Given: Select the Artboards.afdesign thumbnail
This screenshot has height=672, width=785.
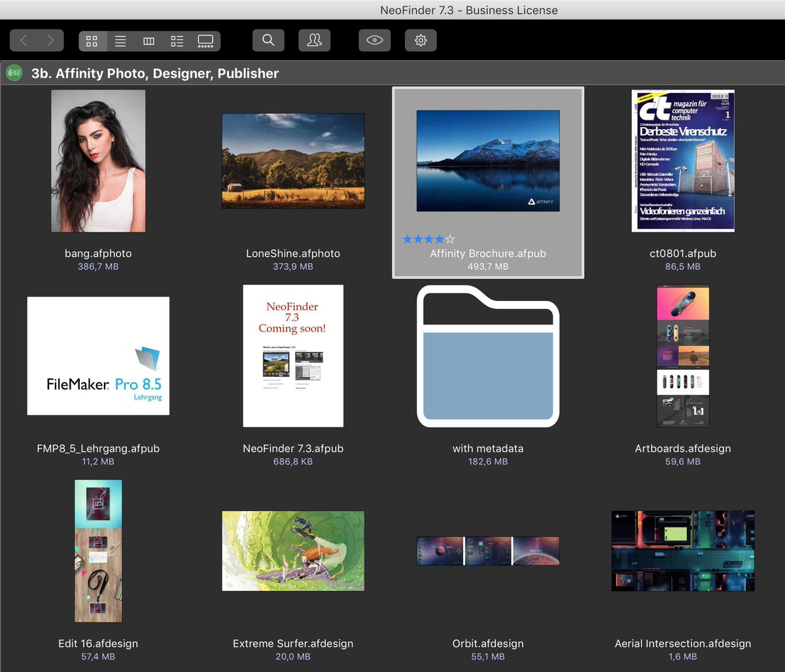Looking at the screenshot, I should click(x=683, y=356).
